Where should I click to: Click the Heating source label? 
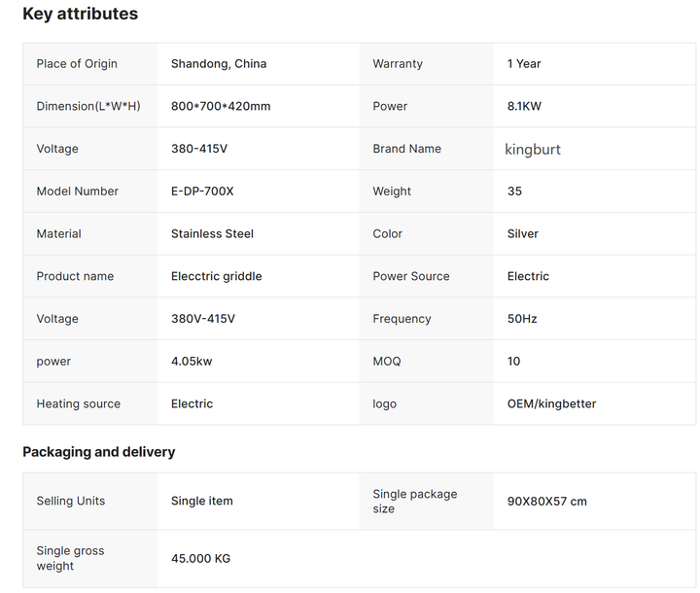79,403
